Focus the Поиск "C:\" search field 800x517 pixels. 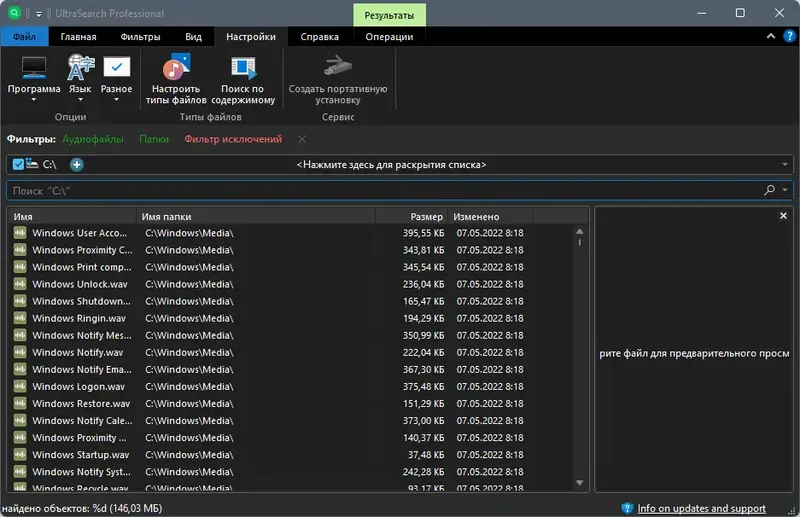pos(385,190)
